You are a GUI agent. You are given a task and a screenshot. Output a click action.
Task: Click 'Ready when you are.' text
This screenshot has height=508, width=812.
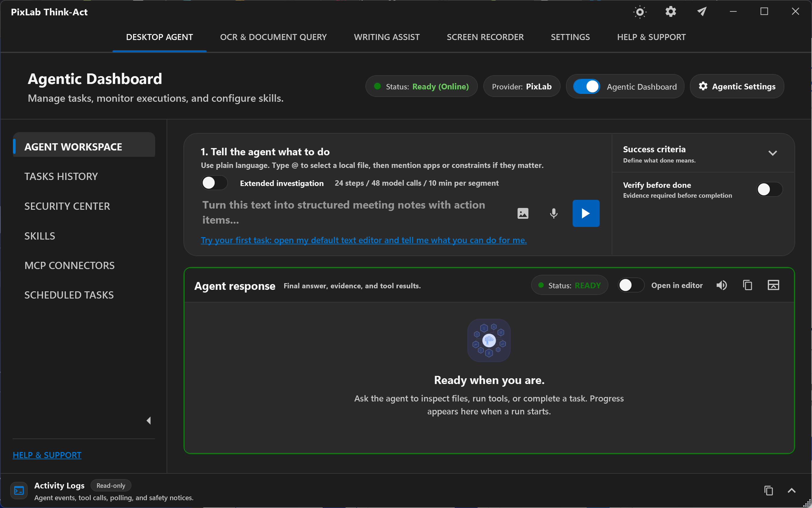point(489,380)
